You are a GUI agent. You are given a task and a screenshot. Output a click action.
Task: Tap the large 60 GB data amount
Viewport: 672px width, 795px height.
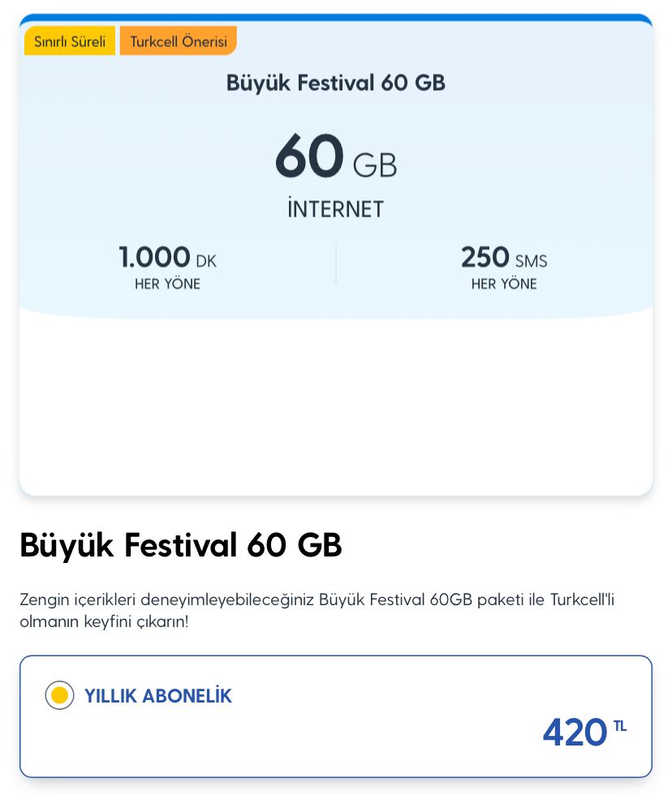click(336, 156)
